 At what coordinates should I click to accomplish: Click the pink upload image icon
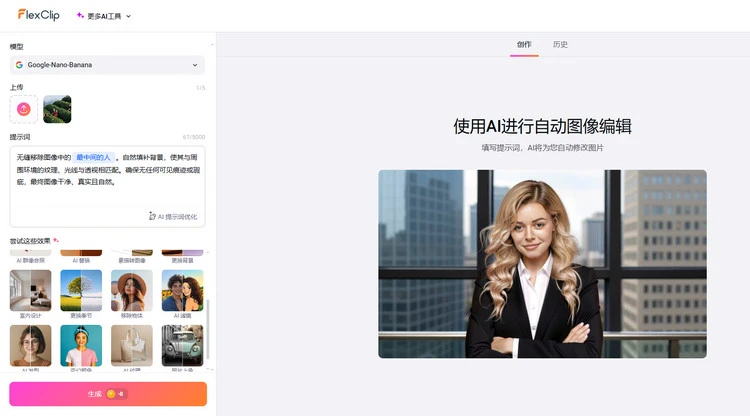pyautogui.click(x=24, y=109)
